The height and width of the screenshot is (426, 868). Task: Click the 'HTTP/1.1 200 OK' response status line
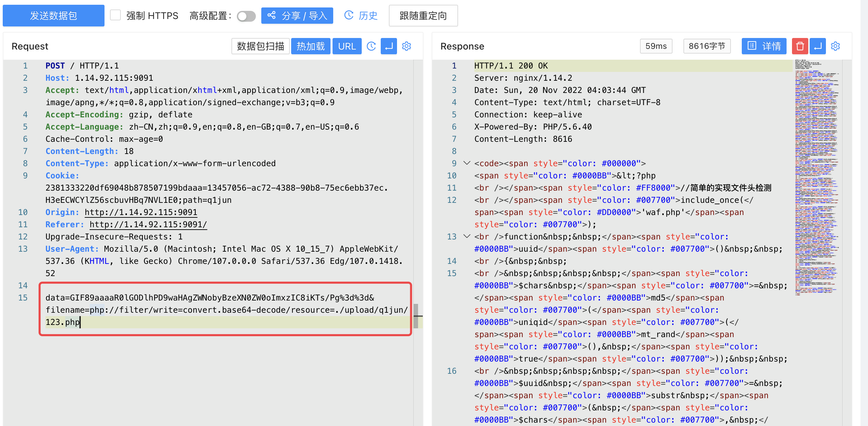511,66
